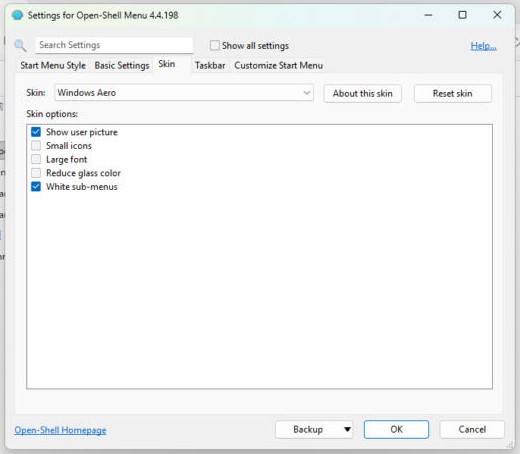The height and width of the screenshot is (454, 520).
Task: Enable the Show all settings checkbox
Action: pyautogui.click(x=215, y=45)
